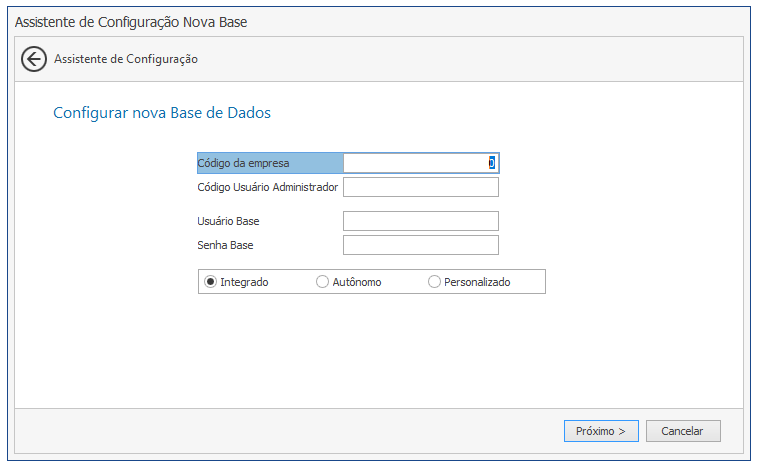Click the Senha Base label
The height and width of the screenshot is (466, 757).
[x=225, y=245]
